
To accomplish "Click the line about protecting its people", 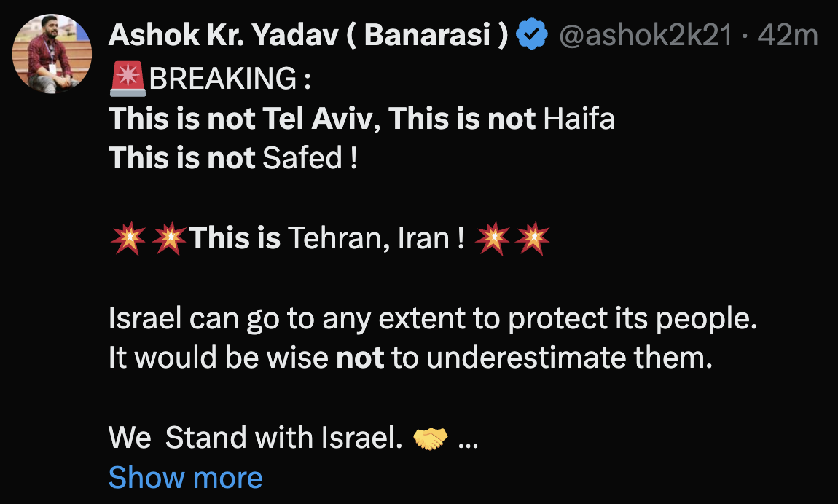I will (x=433, y=319).
